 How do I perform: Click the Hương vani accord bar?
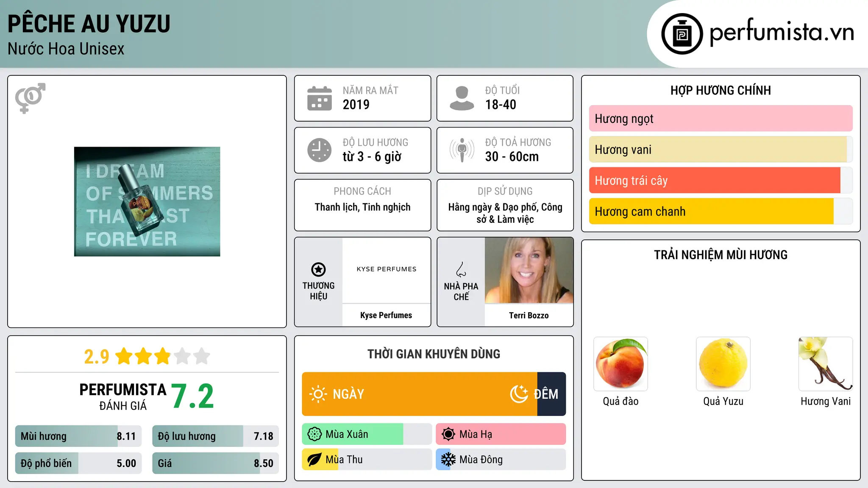[721, 150]
